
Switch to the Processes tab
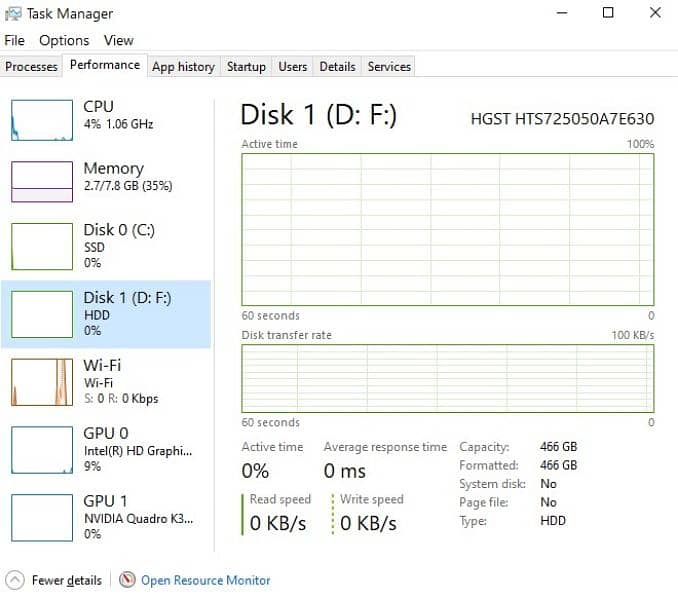coord(32,67)
